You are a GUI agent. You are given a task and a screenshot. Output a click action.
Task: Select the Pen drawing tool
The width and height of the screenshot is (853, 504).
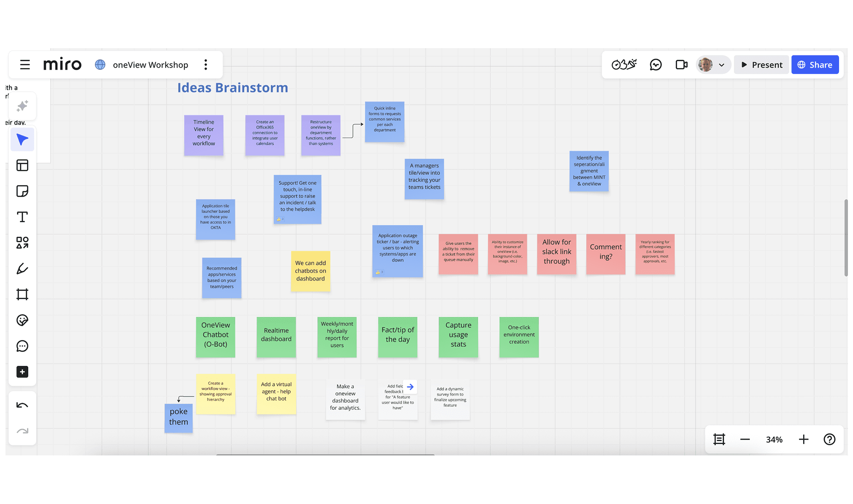point(22,269)
